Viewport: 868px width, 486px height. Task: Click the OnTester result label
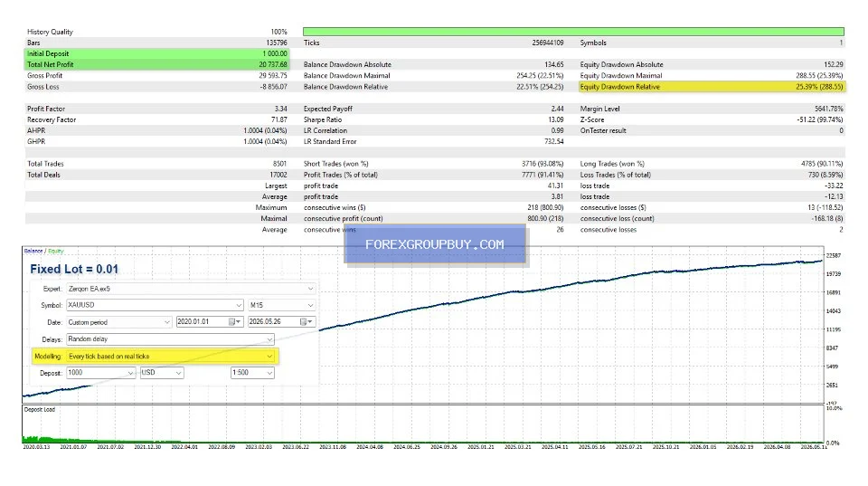pos(603,131)
